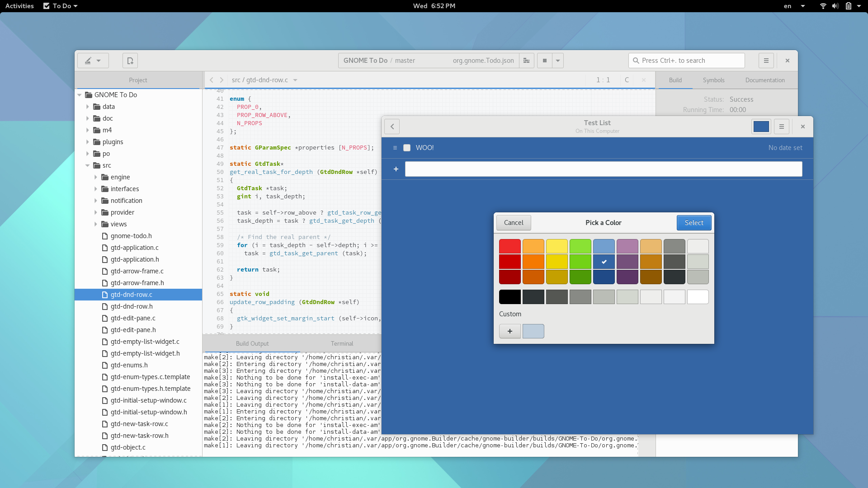868x488 pixels.
Task: Choose the black swatch
Action: point(510,297)
